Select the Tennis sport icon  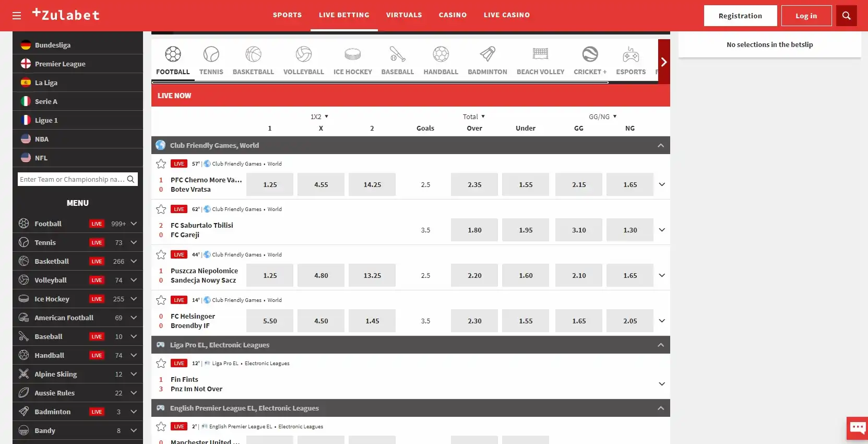(x=211, y=54)
